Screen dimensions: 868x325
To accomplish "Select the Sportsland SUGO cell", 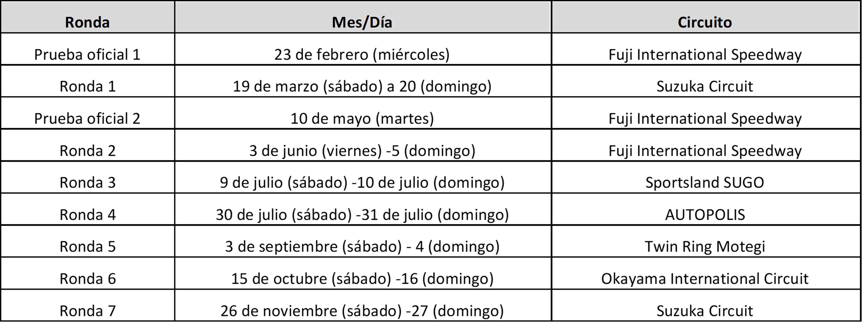I will pyautogui.click(x=705, y=182).
